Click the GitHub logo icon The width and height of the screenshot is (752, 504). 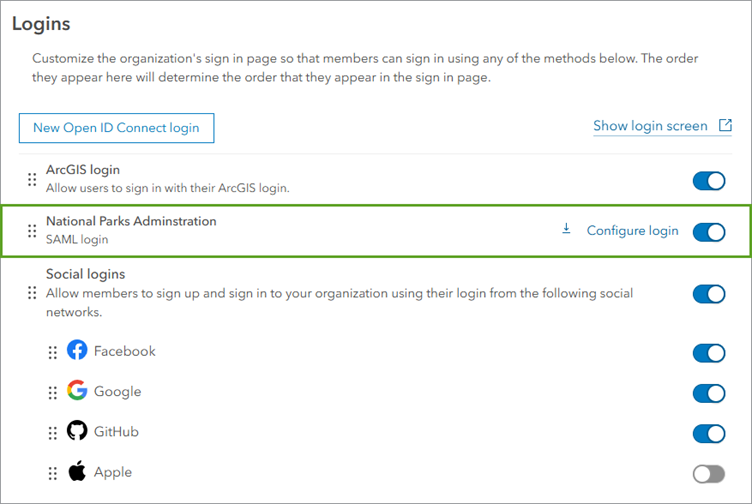(x=77, y=432)
